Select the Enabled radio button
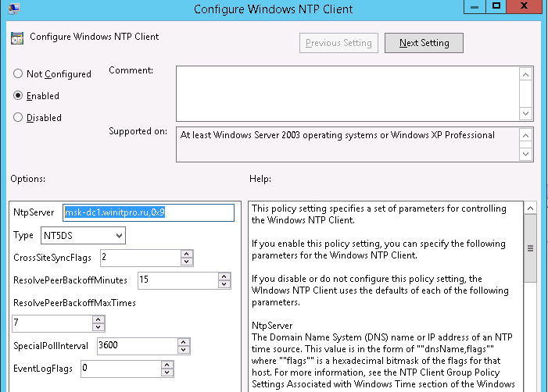548x392 pixels. tap(18, 95)
